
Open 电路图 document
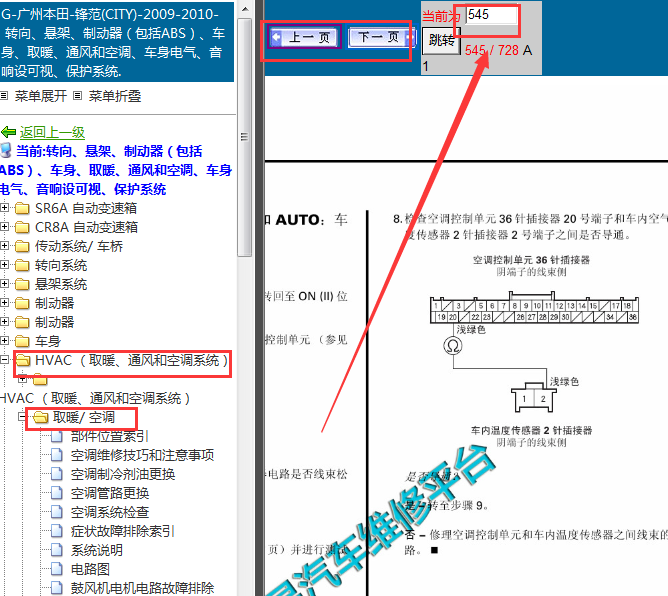(90, 569)
